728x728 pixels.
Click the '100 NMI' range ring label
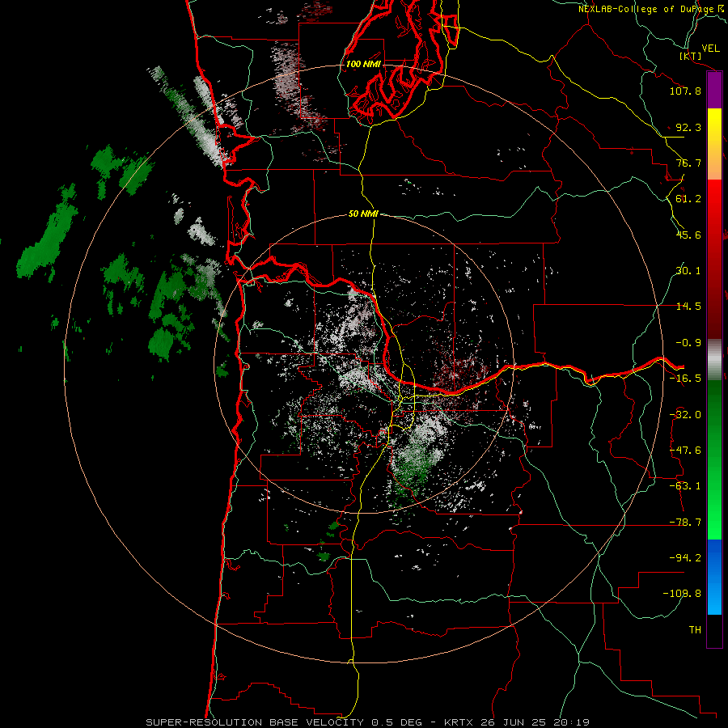(363, 64)
